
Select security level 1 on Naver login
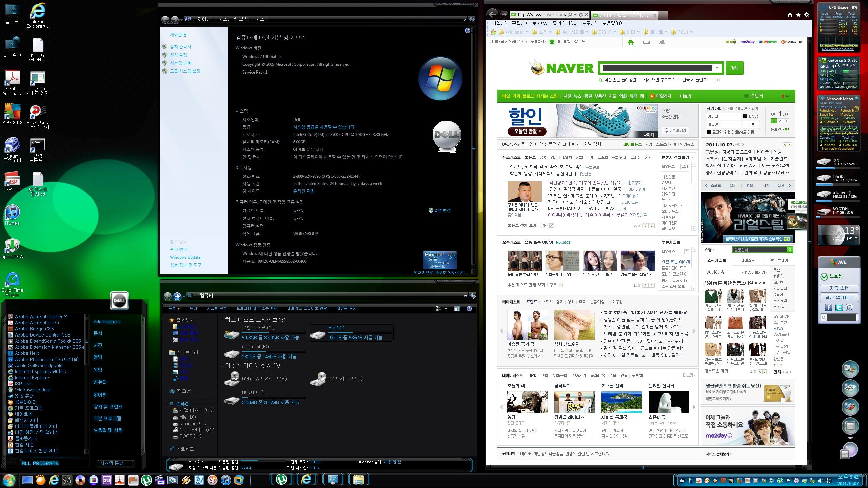[x=774, y=121]
